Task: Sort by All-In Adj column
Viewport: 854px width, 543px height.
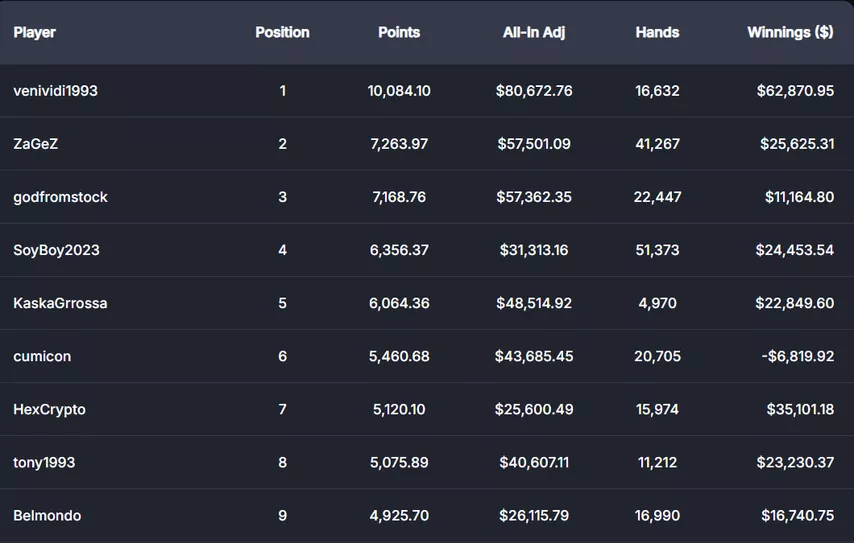Action: click(x=534, y=32)
